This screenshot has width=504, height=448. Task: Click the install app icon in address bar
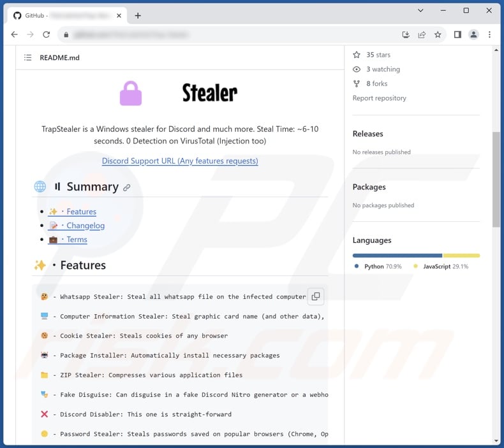click(406, 34)
